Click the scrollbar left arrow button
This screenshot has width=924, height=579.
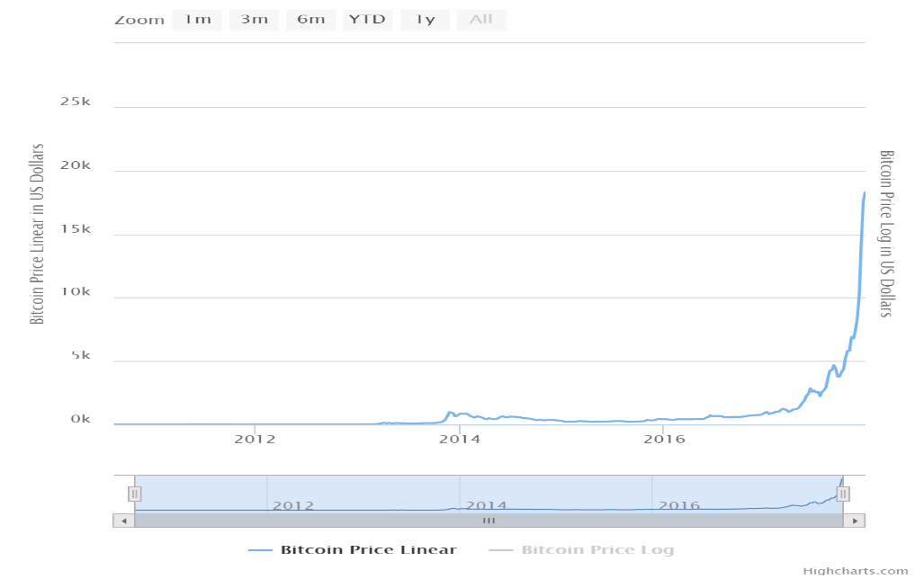click(x=124, y=521)
